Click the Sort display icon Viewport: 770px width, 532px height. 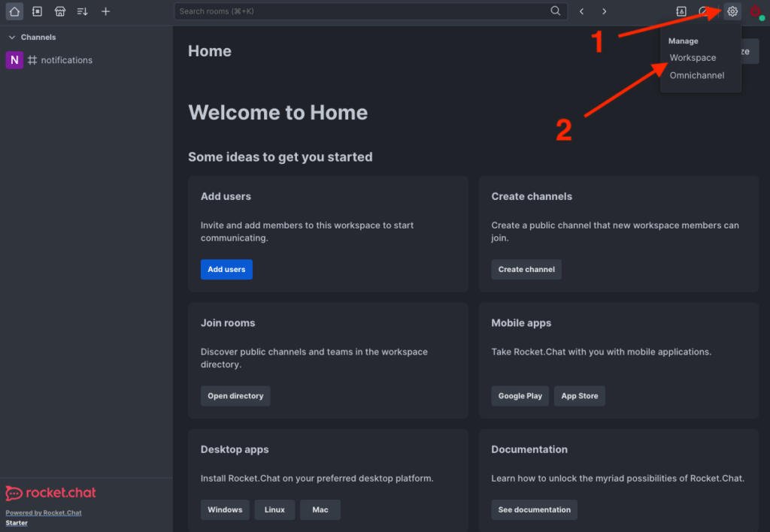pos(83,11)
